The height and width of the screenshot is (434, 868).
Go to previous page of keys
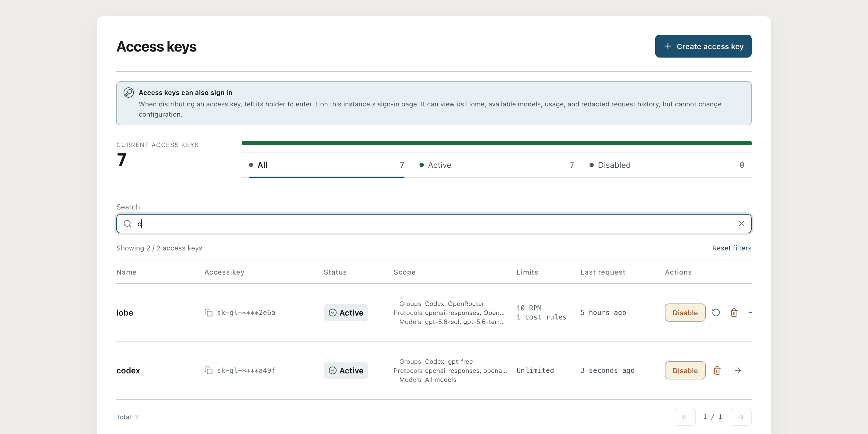(x=684, y=417)
